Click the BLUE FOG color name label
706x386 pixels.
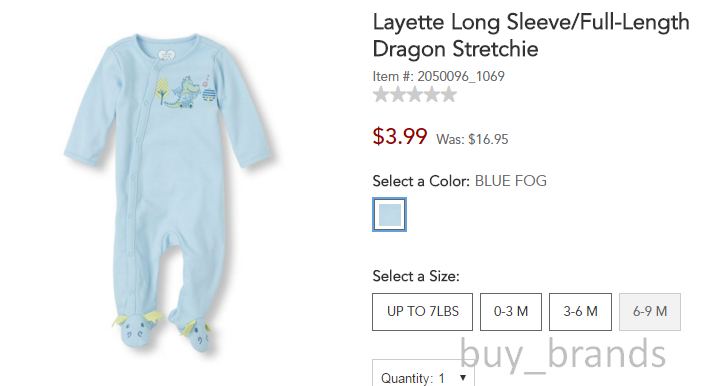pos(511,181)
